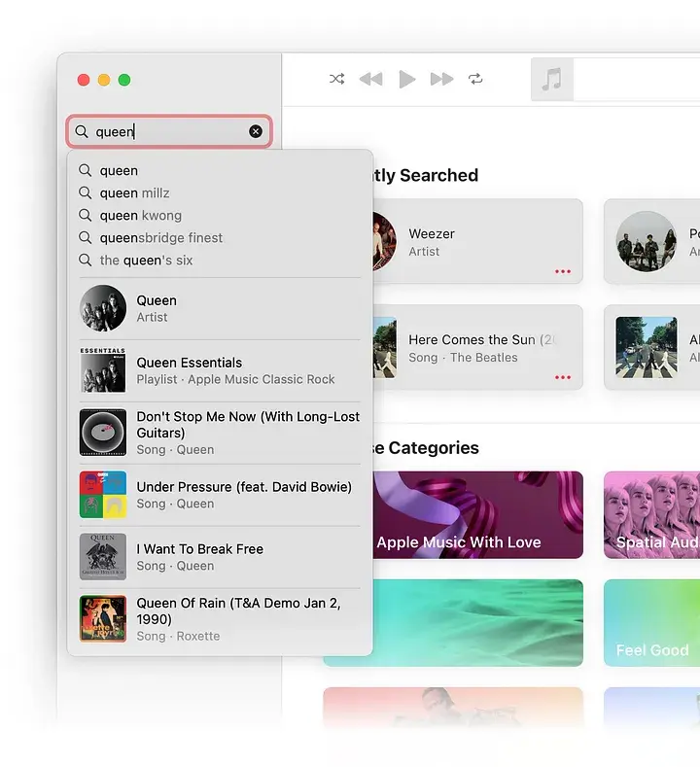
Task: Start playback with the play button
Action: coord(406,79)
